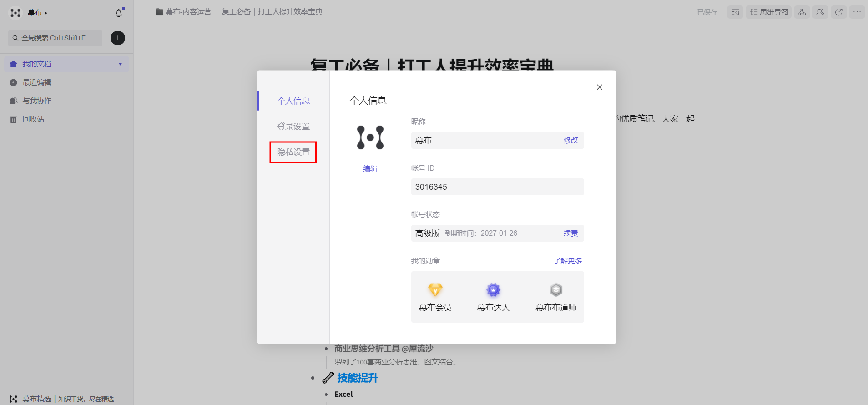Click the 已保存 status text
This screenshot has height=405, width=868.
(707, 12)
